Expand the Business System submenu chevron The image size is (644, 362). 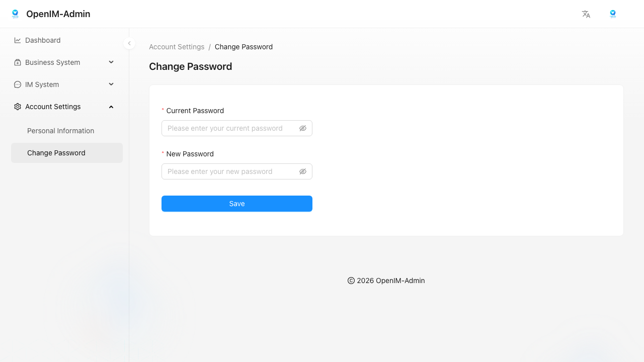[x=111, y=62]
